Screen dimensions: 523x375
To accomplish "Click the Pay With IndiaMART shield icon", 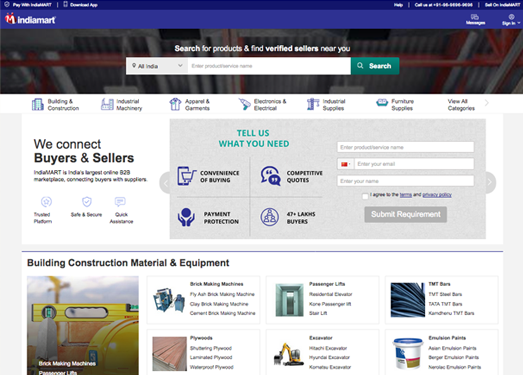I will [7, 4].
